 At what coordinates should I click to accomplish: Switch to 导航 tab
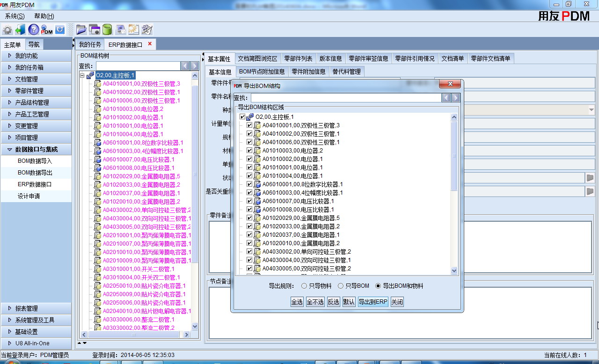(x=34, y=45)
